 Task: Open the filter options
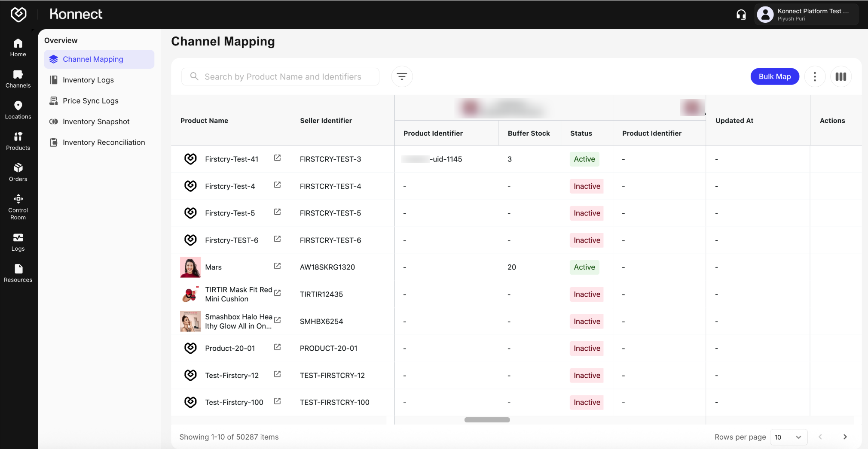402,76
